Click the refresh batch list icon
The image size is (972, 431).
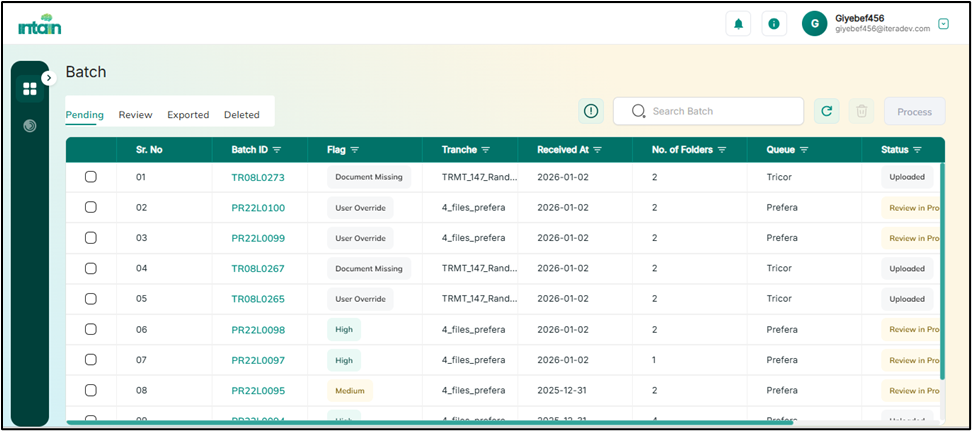click(x=826, y=111)
